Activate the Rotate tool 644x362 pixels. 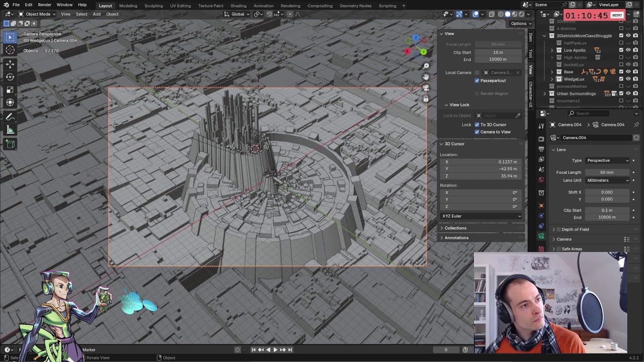click(10, 77)
